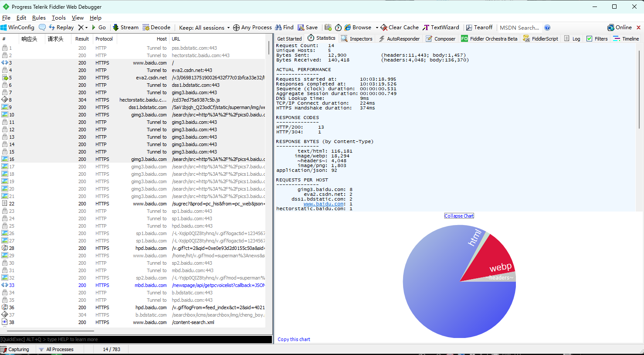The height and width of the screenshot is (355, 644).
Task: Save the sessions with Save button
Action: click(x=308, y=27)
